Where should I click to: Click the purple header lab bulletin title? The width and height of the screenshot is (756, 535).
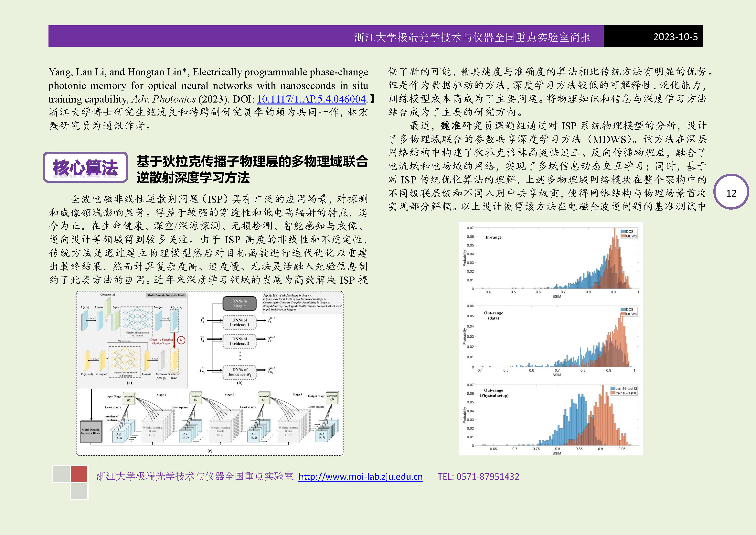click(472, 37)
